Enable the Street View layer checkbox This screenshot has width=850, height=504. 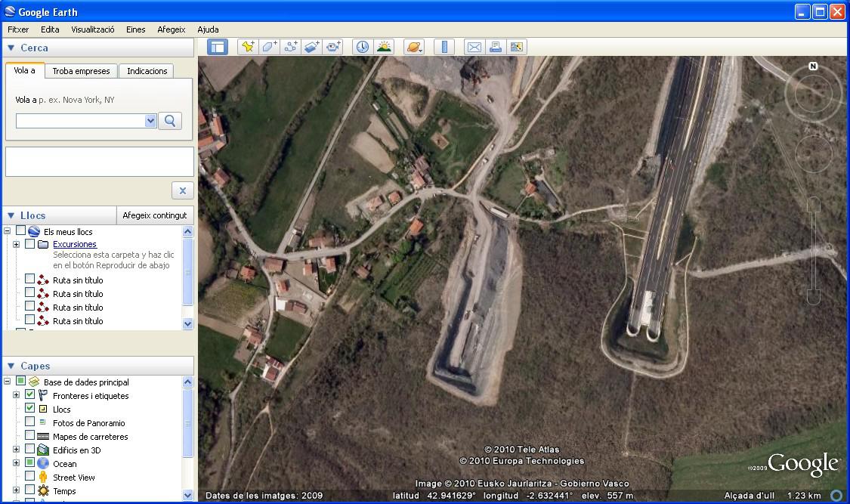pos(30,477)
